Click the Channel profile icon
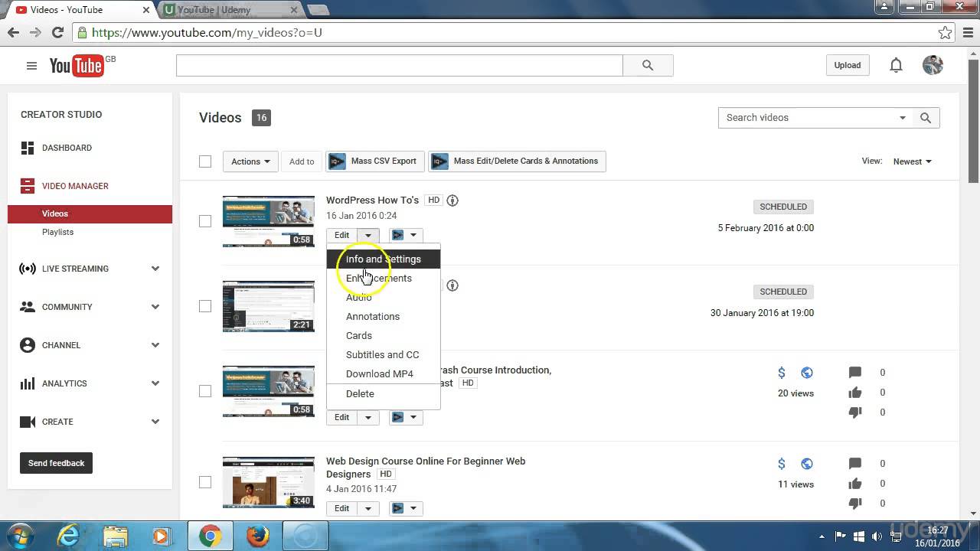980x551 pixels. [28, 345]
